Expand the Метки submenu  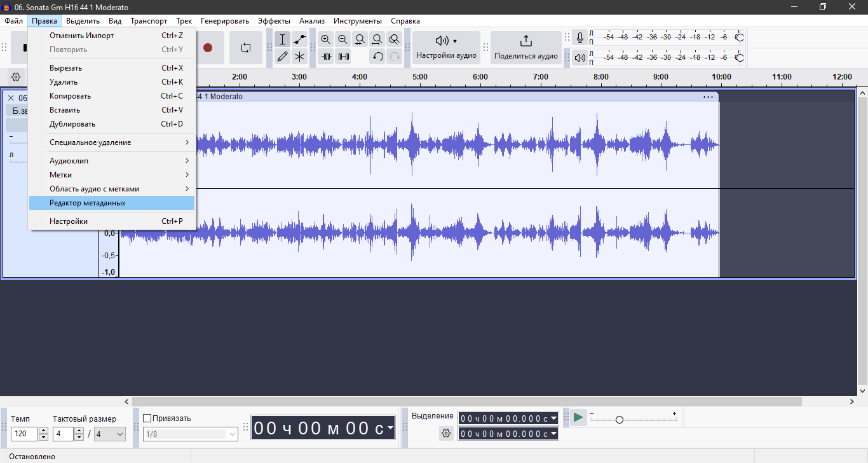coord(112,175)
